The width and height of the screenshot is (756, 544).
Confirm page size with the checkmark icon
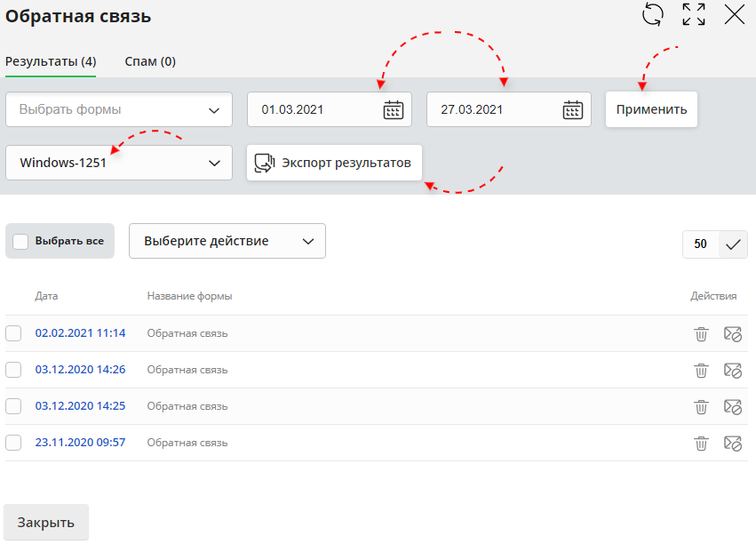click(733, 244)
